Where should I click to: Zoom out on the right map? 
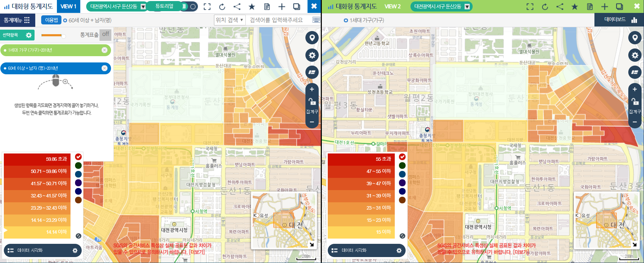635,122
